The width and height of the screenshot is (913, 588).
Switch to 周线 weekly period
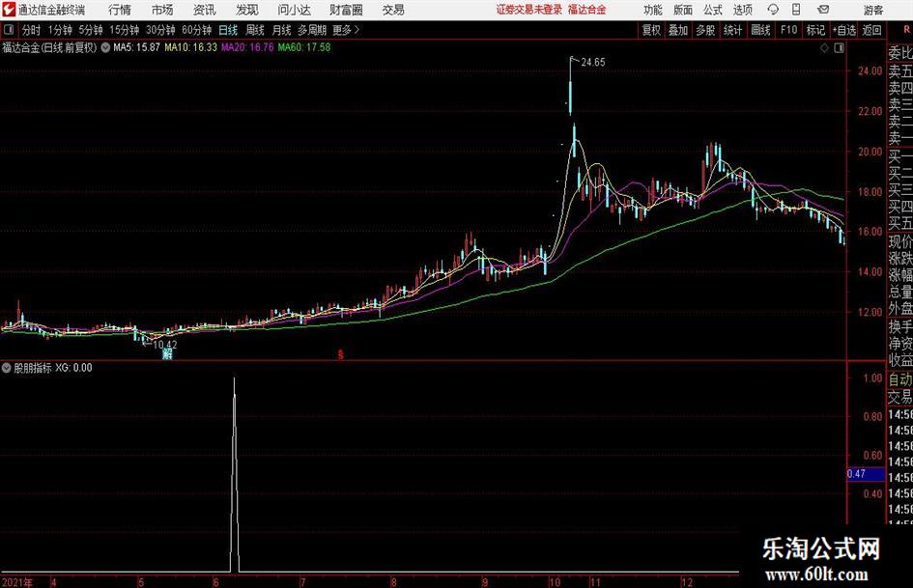[255, 30]
